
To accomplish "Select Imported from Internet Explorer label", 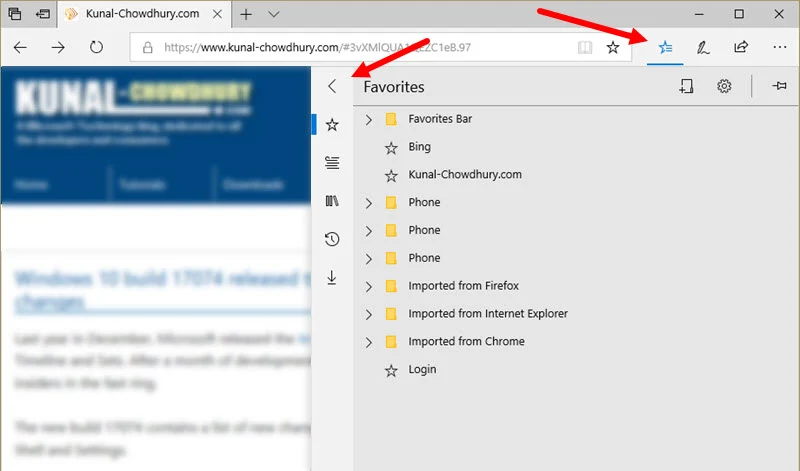I will point(488,313).
